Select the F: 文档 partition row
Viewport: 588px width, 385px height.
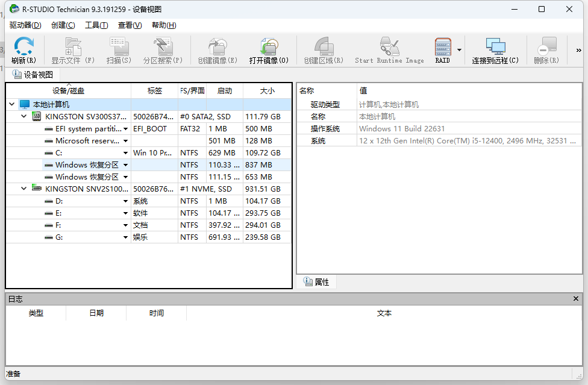149,225
